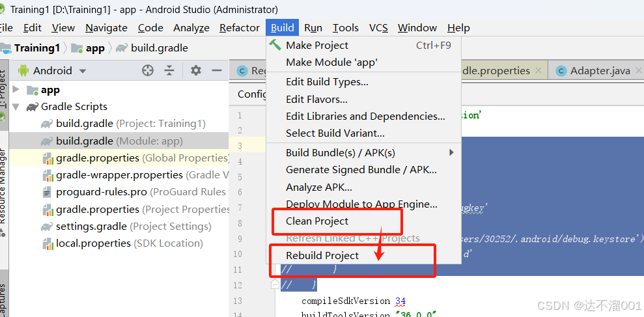Click Clean Project menu item
The image size is (644, 317).
364,221
